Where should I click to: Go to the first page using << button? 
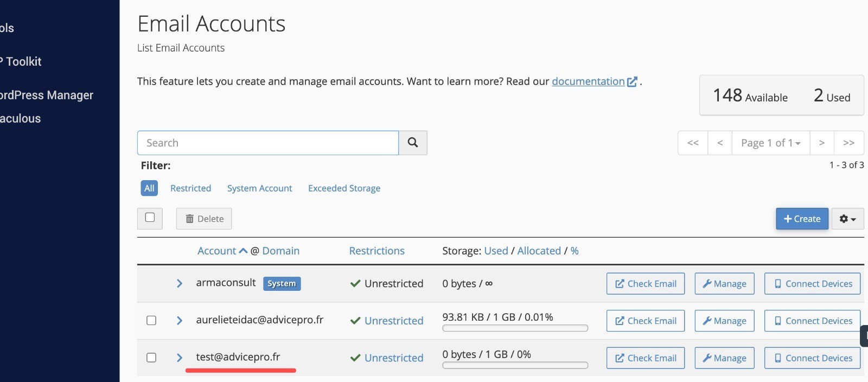click(x=693, y=143)
